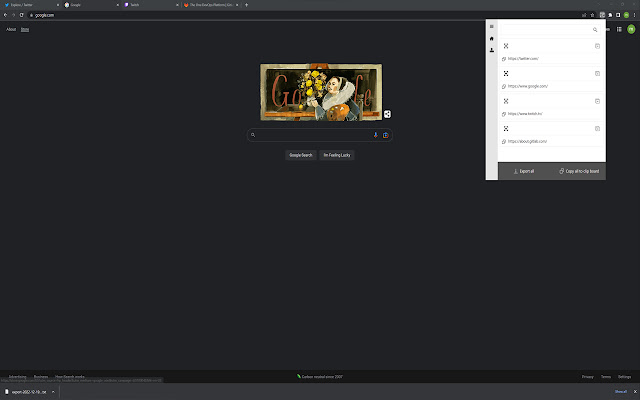Image resolution: width=640 pixels, height=400 pixels.
Task: Open the Privacy link in the footer
Action: pyautogui.click(x=588, y=377)
